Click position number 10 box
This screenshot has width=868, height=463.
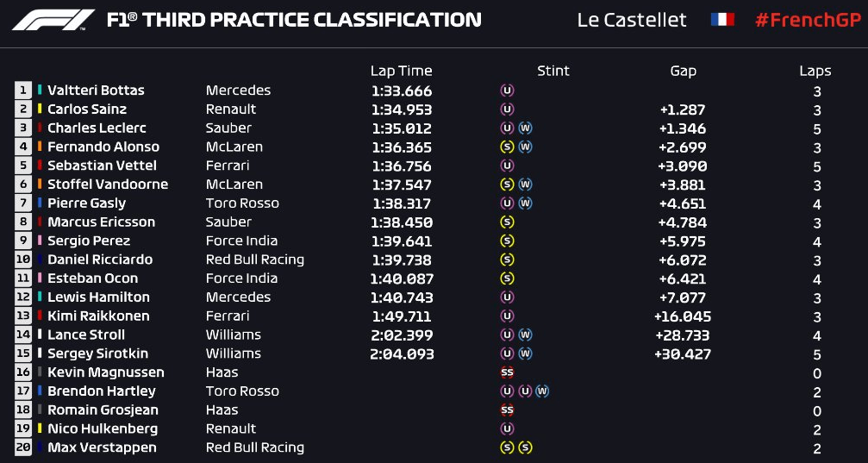(x=23, y=260)
